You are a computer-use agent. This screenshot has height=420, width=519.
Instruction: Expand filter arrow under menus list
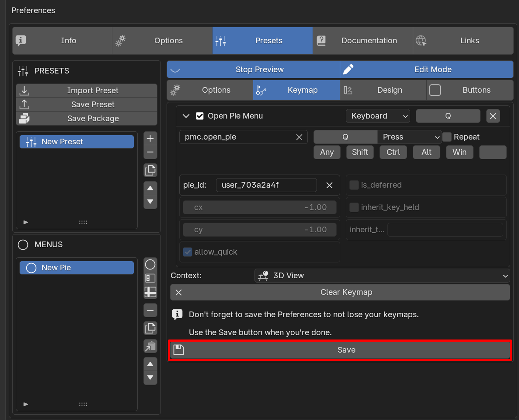(26, 404)
